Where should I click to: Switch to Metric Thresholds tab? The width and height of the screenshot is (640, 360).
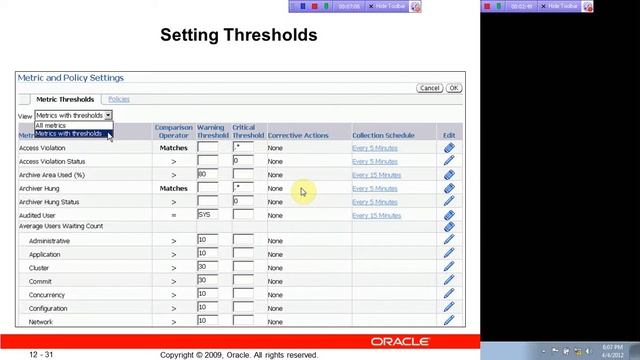coord(65,99)
